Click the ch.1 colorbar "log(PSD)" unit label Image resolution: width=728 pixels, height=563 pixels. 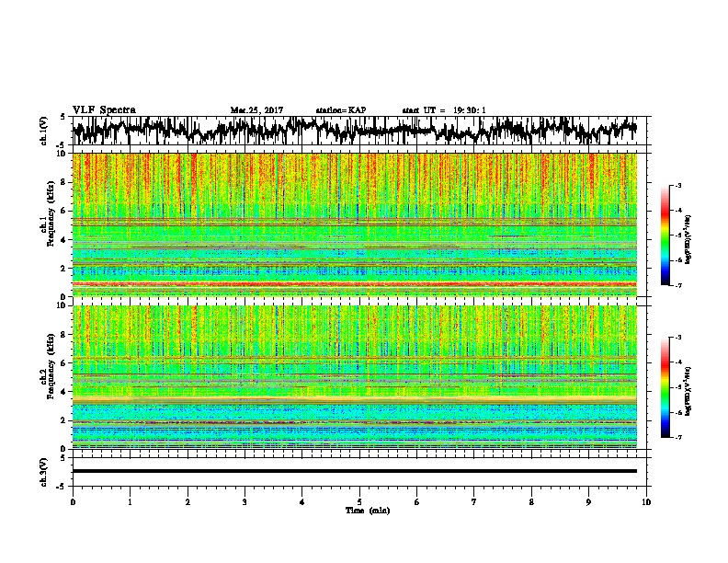coord(688,239)
